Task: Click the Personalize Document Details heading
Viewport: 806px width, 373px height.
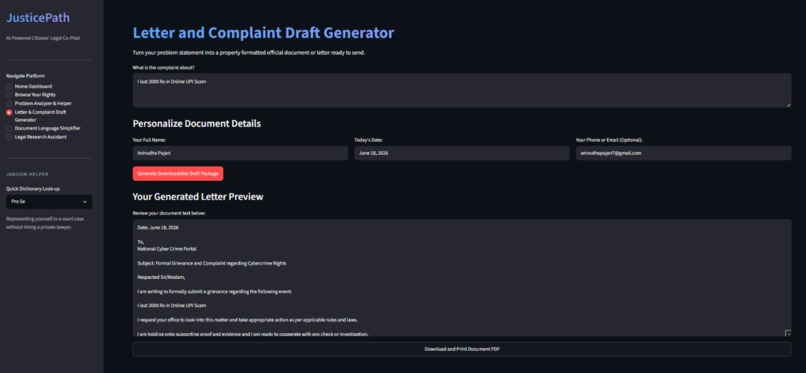Action: coord(196,124)
